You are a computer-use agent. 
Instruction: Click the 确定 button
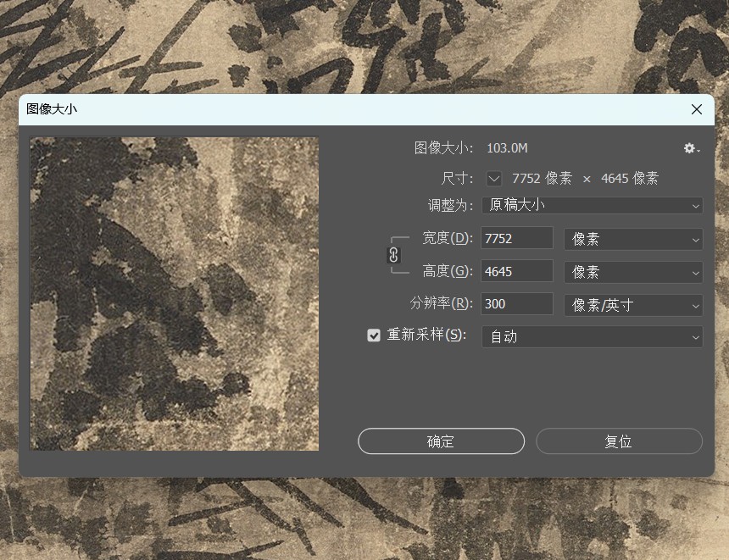coord(441,441)
